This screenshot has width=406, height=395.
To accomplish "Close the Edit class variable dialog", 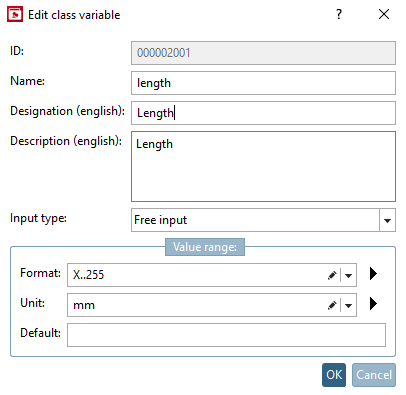I will click(384, 14).
